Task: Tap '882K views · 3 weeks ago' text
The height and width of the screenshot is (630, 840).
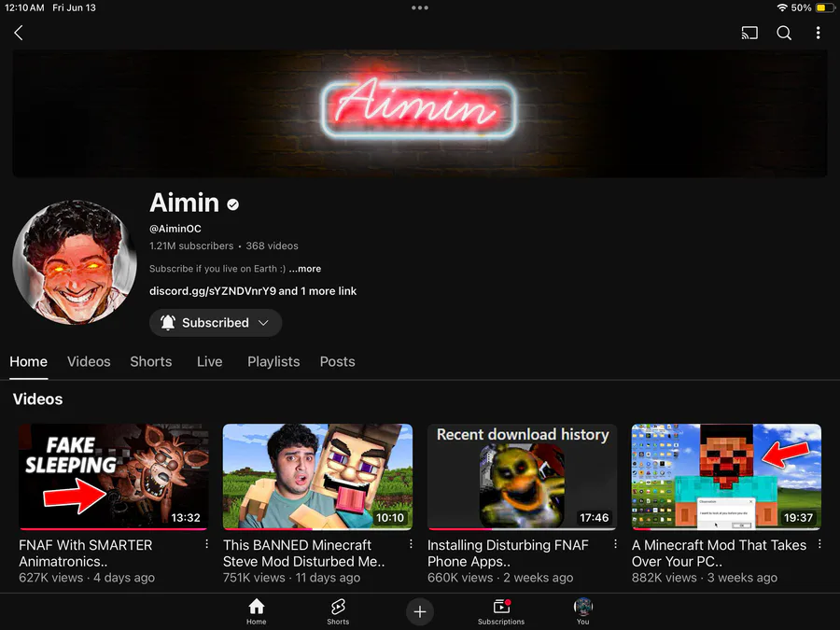Action: [705, 578]
